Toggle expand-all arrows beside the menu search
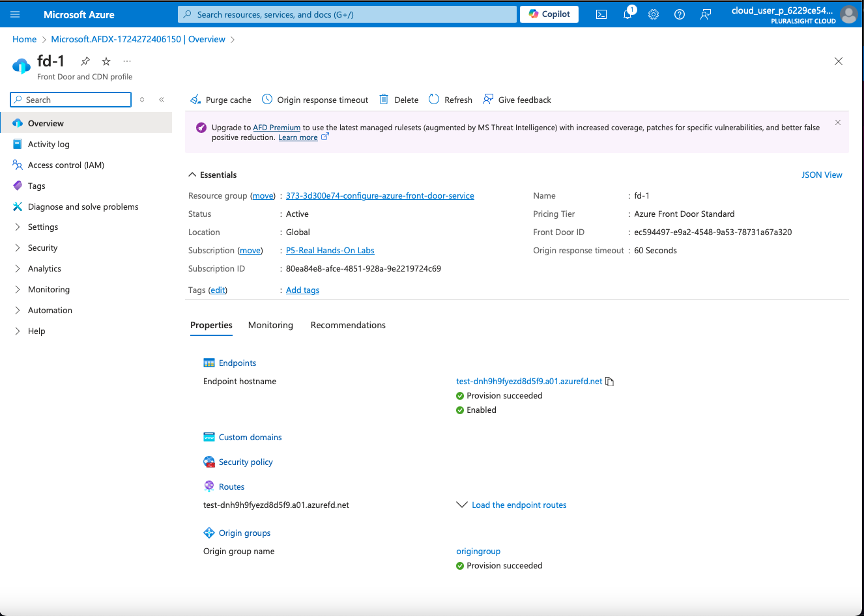Image resolution: width=864 pixels, height=616 pixels. 142,100
